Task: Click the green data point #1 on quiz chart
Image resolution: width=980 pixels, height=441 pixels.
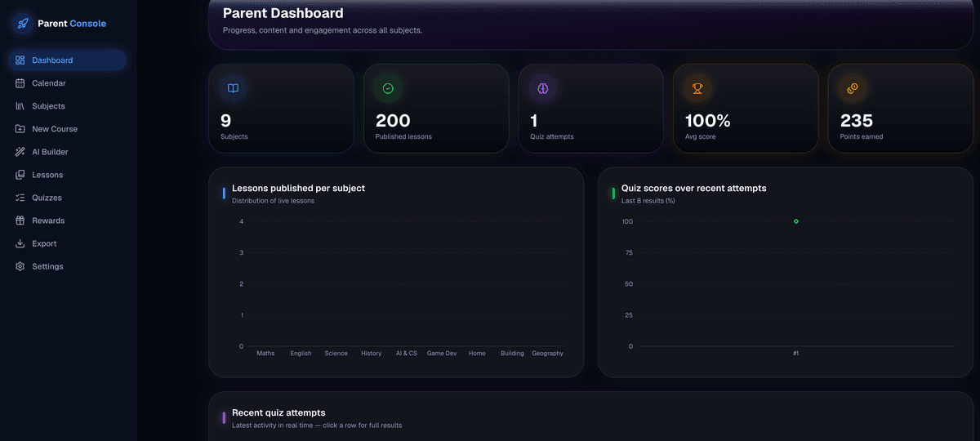Action: click(796, 221)
